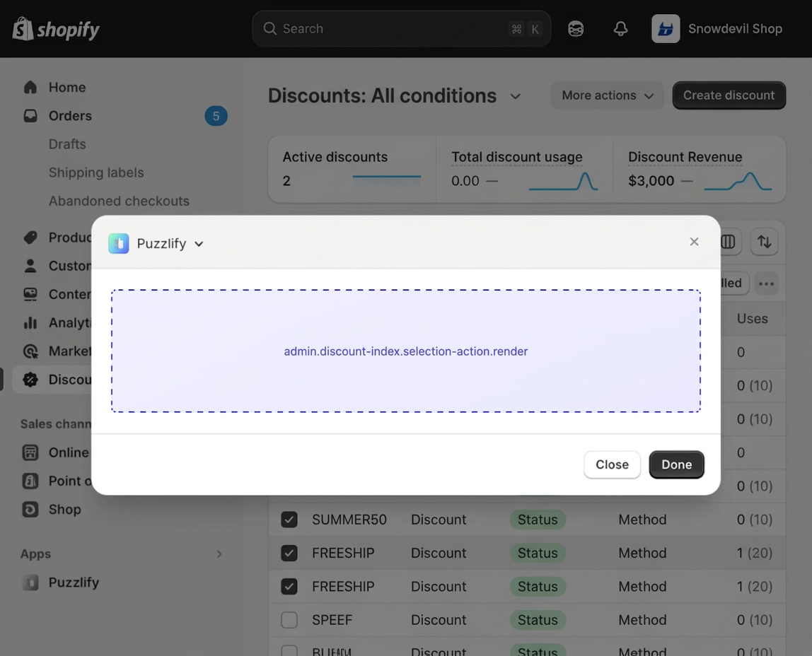Open the Sidekick assistant face icon

(575, 29)
